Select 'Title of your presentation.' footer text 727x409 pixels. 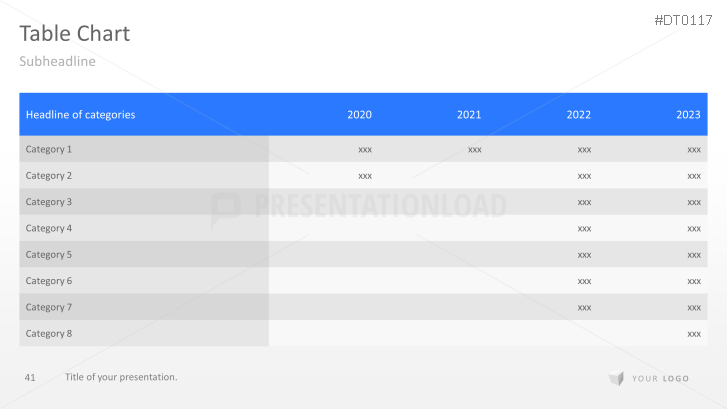click(x=121, y=377)
